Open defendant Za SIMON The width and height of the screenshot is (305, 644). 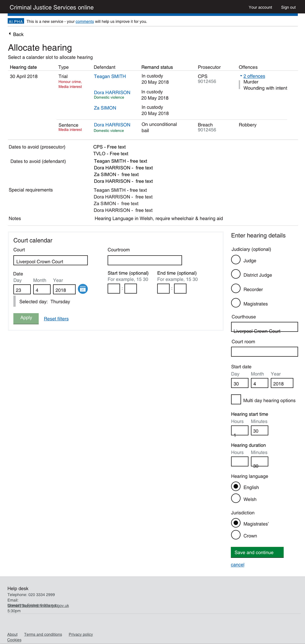click(x=105, y=108)
